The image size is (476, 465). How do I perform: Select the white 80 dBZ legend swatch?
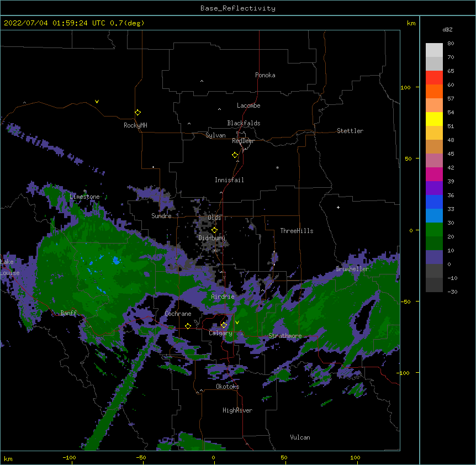[434, 50]
